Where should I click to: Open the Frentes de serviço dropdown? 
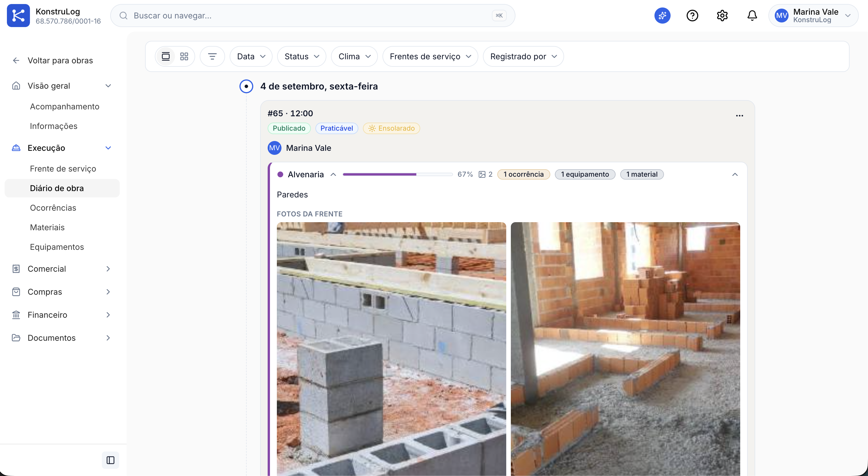[430, 56]
